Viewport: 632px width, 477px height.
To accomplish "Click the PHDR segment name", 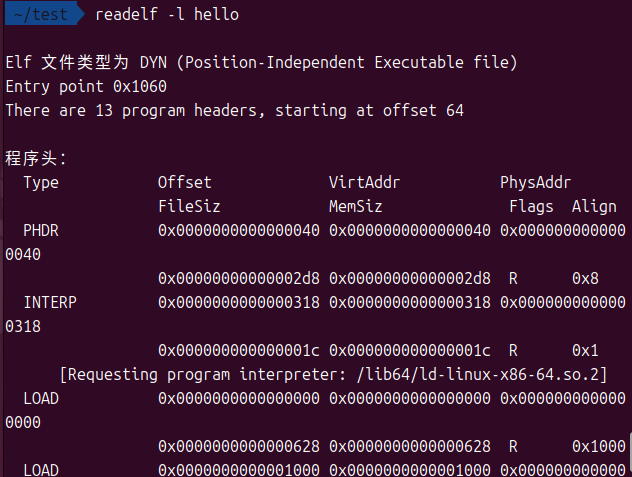I will [41, 230].
